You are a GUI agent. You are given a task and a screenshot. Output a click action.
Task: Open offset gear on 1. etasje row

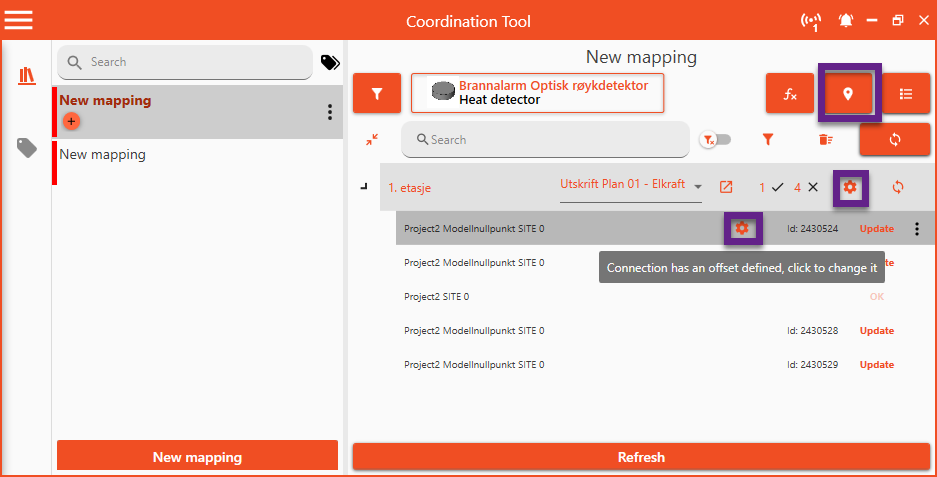click(850, 187)
